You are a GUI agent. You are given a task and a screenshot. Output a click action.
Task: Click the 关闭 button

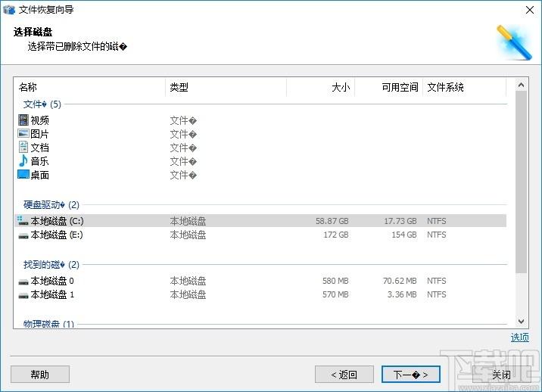(502, 375)
